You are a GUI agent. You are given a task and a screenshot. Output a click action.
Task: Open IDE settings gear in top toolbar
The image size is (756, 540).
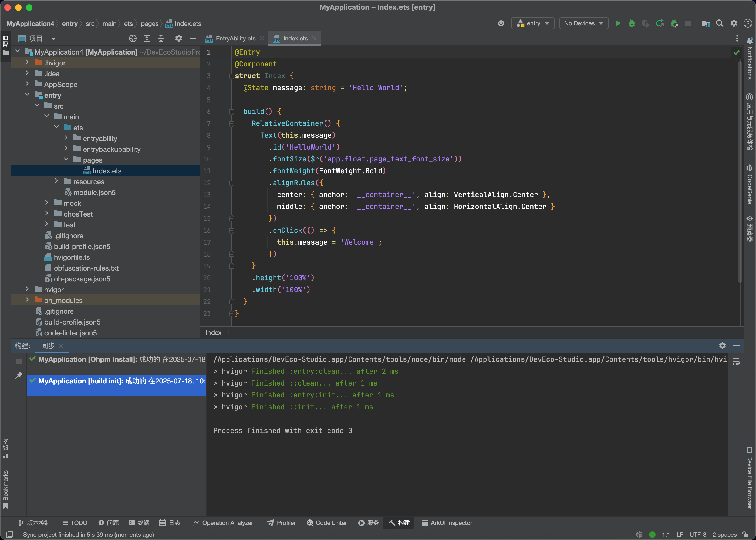point(734,23)
